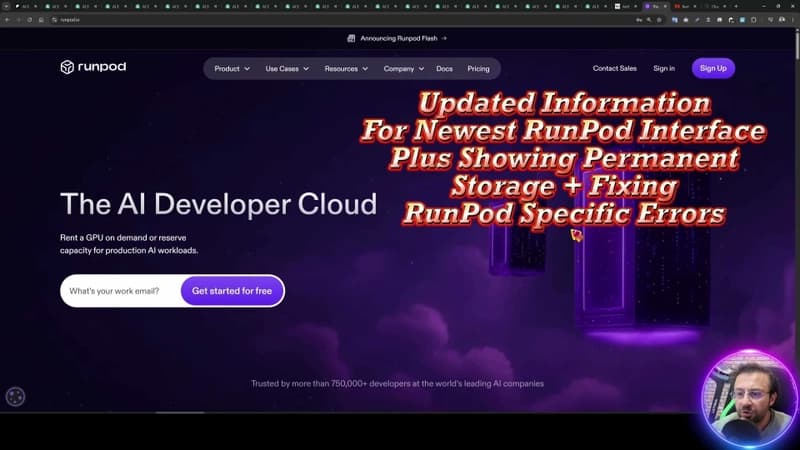
Task: Click the browser Back arrow
Action: [7, 20]
